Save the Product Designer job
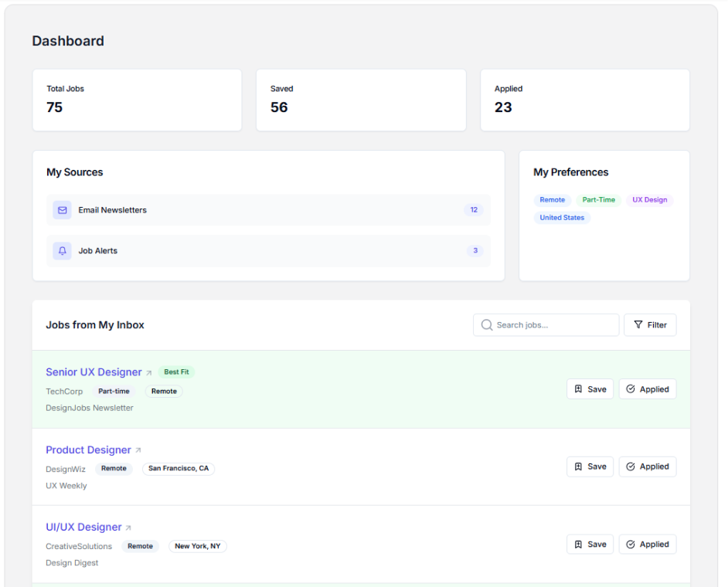728x587 pixels. pyautogui.click(x=590, y=467)
